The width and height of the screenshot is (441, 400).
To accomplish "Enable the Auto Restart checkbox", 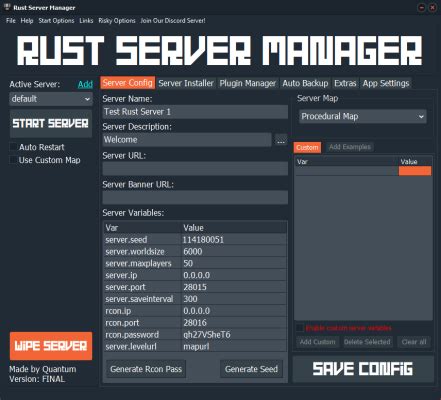I will point(13,147).
